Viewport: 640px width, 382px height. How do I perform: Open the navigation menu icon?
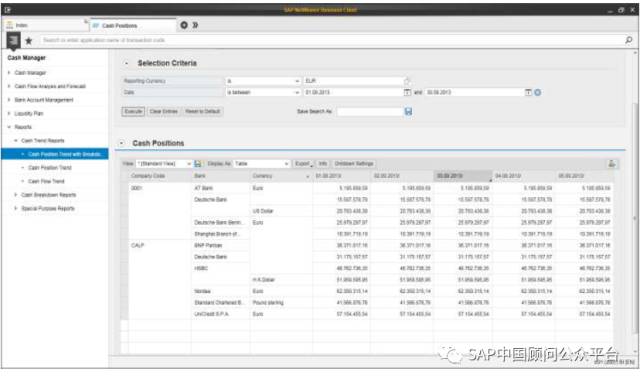point(13,40)
